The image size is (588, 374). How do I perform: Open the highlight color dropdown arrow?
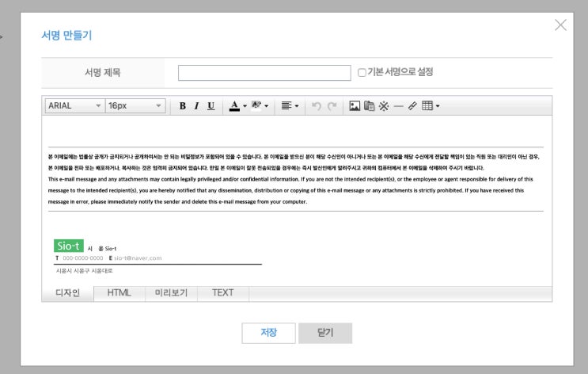point(267,106)
